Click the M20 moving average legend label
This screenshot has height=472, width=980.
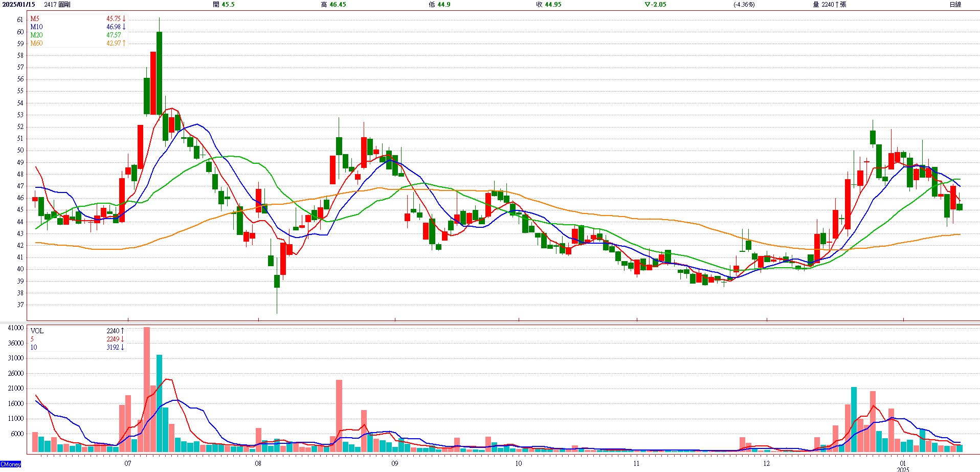pyautogui.click(x=36, y=35)
